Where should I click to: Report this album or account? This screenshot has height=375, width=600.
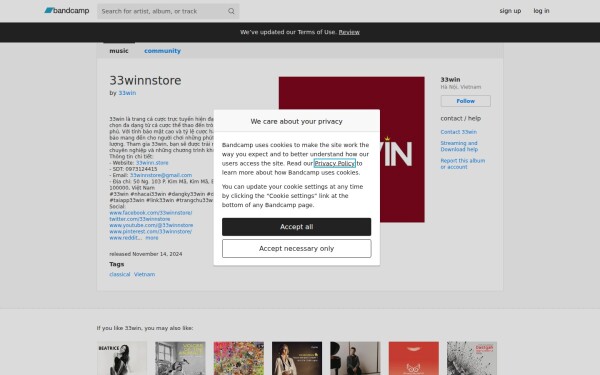(462, 164)
